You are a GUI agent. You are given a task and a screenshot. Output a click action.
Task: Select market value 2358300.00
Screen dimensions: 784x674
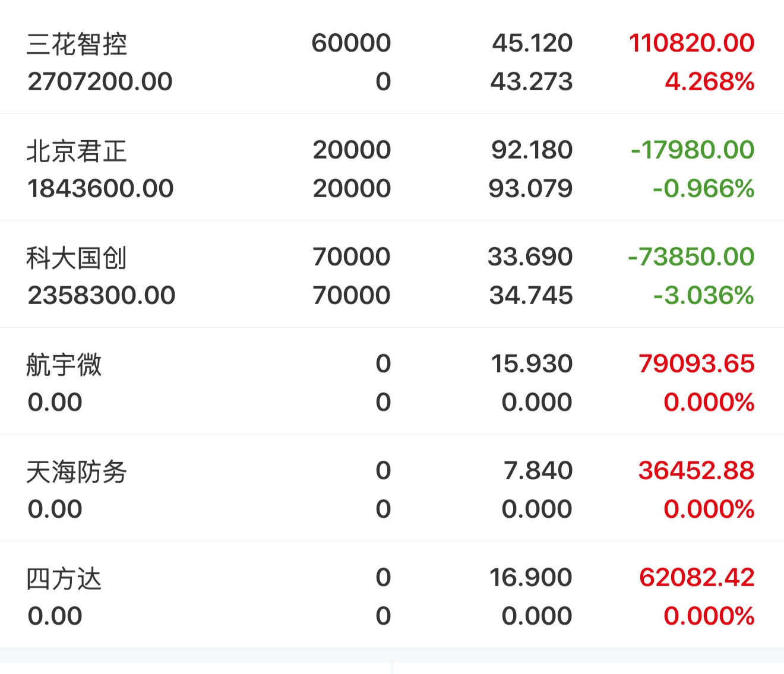click(x=101, y=295)
